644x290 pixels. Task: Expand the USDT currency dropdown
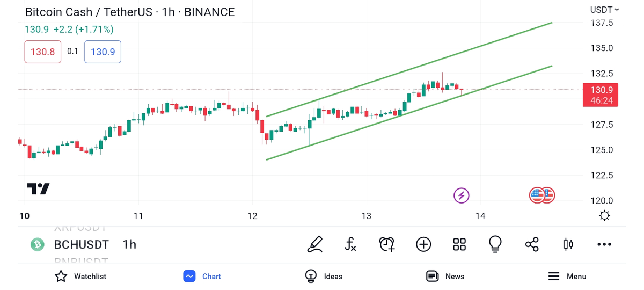click(x=604, y=10)
